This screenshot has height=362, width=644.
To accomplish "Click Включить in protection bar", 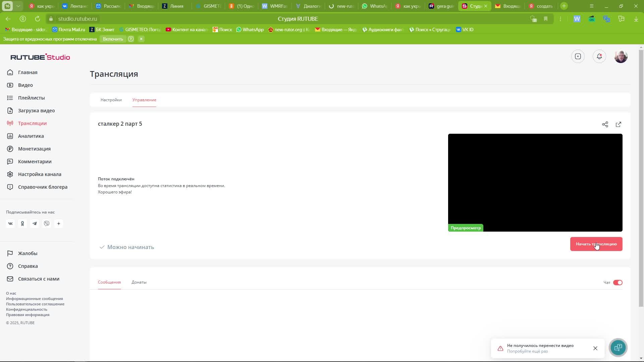I will coord(113,39).
